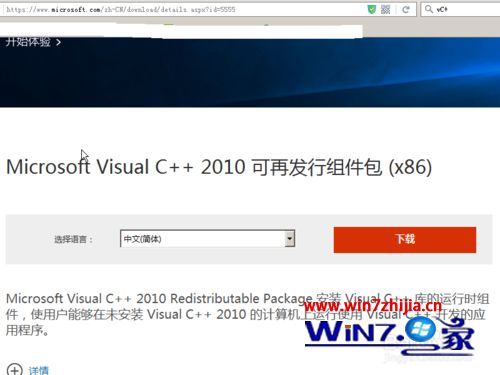Click the chevron arrow beside 开始体验
Image resolution: width=500 pixels, height=375 pixels.
(58, 42)
